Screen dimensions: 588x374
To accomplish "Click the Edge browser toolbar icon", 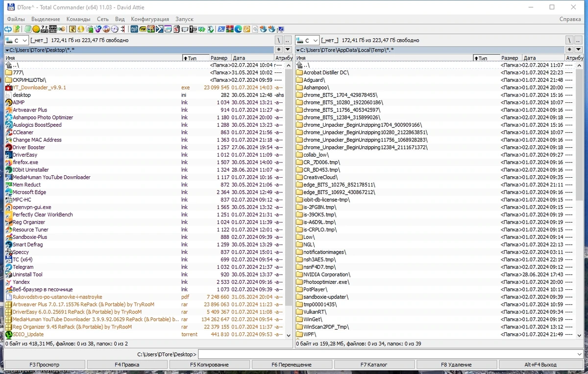I will point(238,29).
